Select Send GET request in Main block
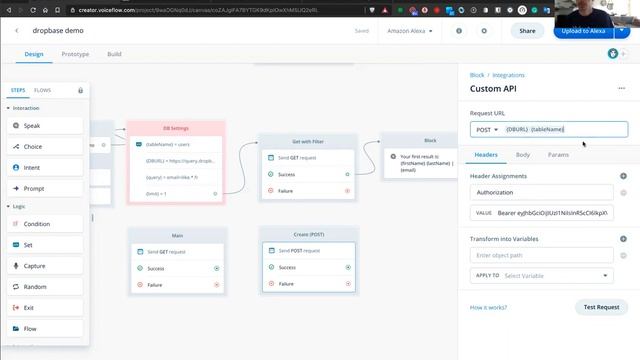 coord(177,252)
